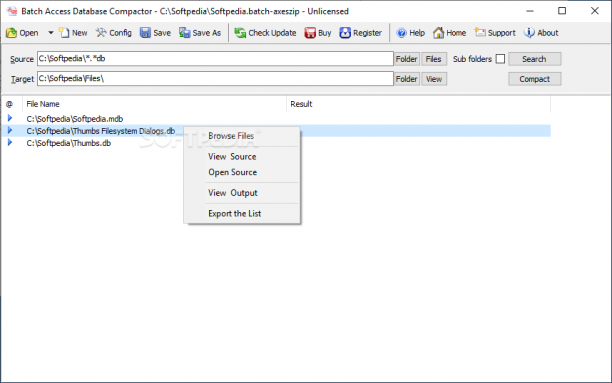
Task: Click the blue arrow beside Thumbs.db
Action: (10, 143)
